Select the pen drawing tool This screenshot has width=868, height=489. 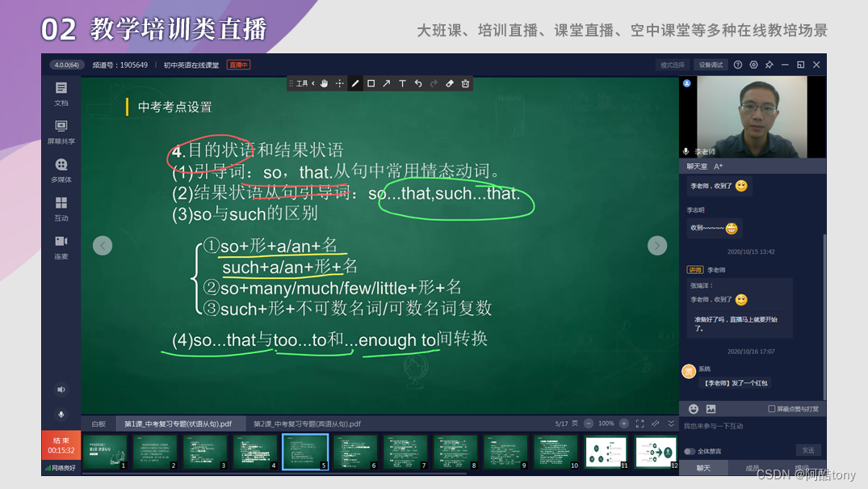point(355,84)
